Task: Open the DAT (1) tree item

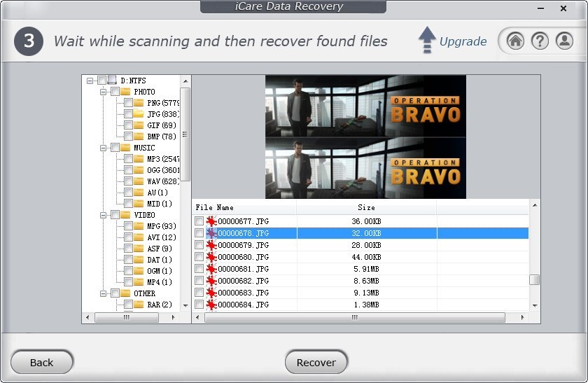Action: 160,260
